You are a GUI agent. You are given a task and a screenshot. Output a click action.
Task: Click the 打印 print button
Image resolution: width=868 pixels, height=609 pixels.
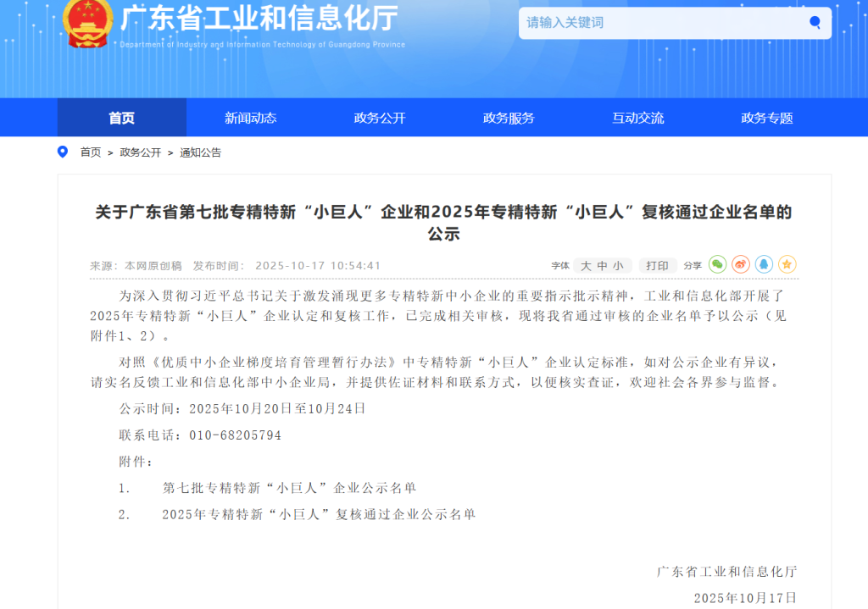coord(658,266)
